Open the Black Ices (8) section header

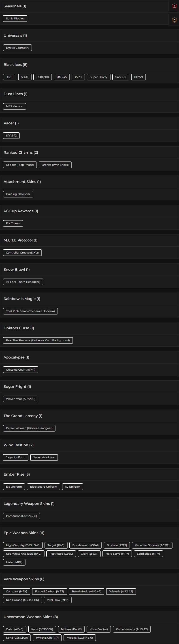click(15, 65)
